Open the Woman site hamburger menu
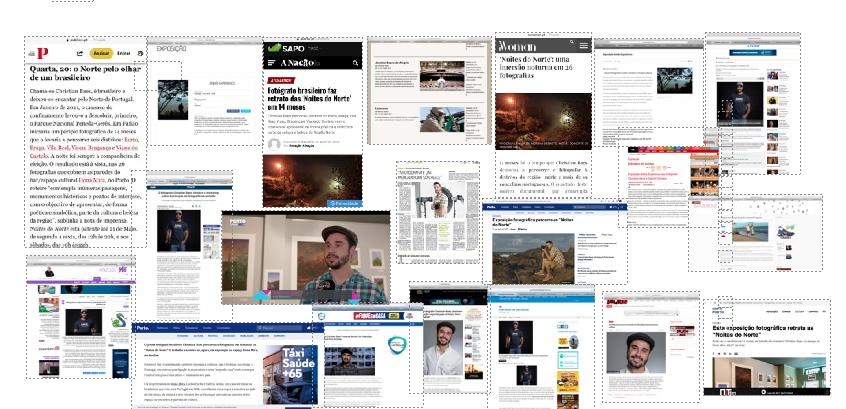Screen dimensions: 846x409 click(583, 46)
